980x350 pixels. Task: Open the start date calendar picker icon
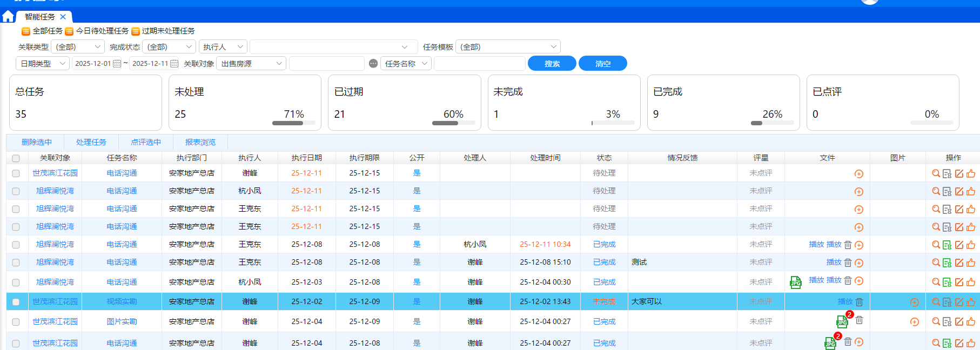[117, 64]
